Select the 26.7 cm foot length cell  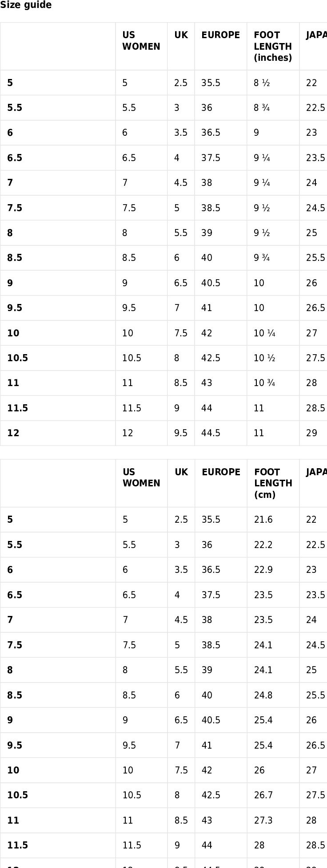click(x=263, y=795)
